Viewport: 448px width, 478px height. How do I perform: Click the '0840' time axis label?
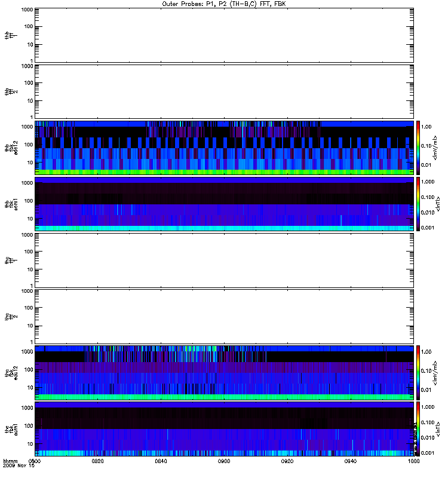[x=161, y=461]
